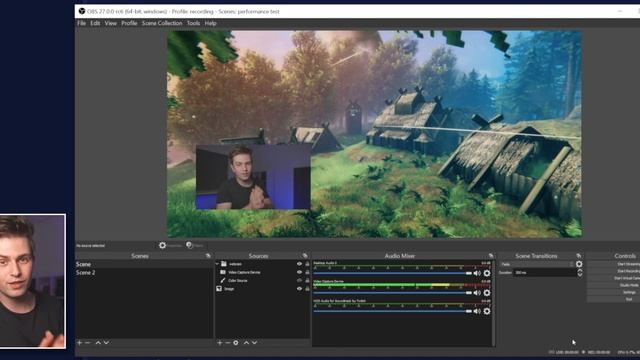Open source properties gear below Sources list
The height and width of the screenshot is (360, 640).
236,343
